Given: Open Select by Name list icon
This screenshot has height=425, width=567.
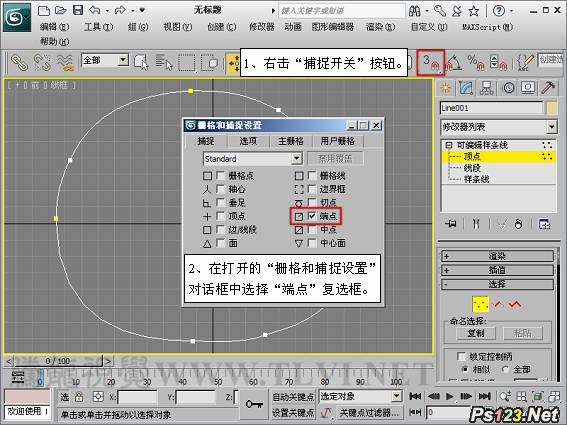Looking at the screenshot, I should pyautogui.click(x=164, y=62).
